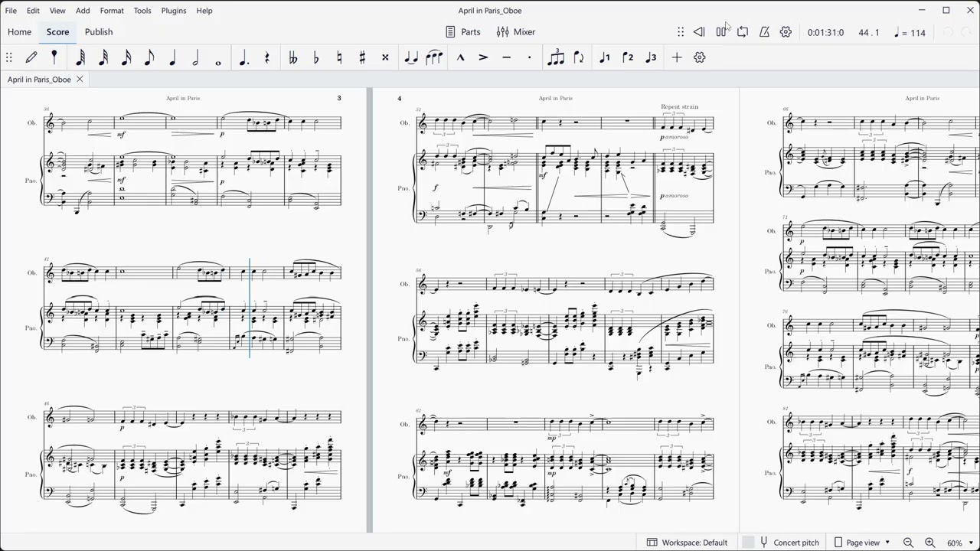This screenshot has width=980, height=551.
Task: Open note input toolbar customization gear
Action: (700, 57)
